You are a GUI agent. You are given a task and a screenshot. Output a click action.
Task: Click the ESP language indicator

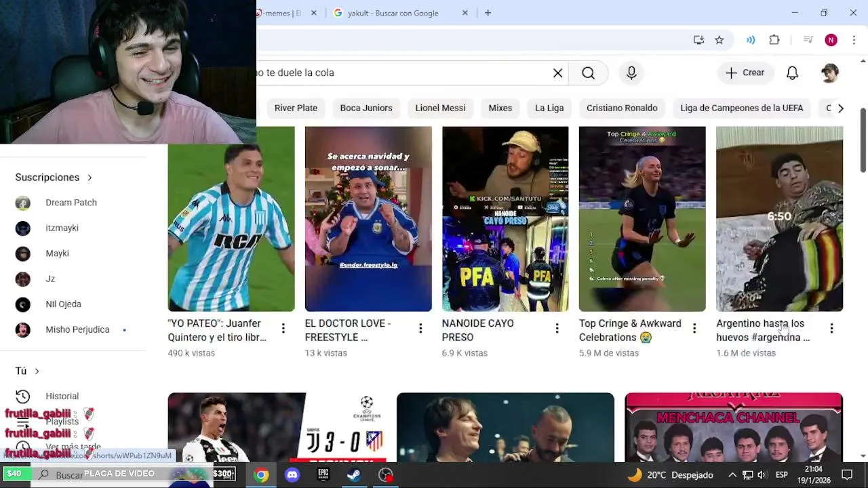pos(781,475)
